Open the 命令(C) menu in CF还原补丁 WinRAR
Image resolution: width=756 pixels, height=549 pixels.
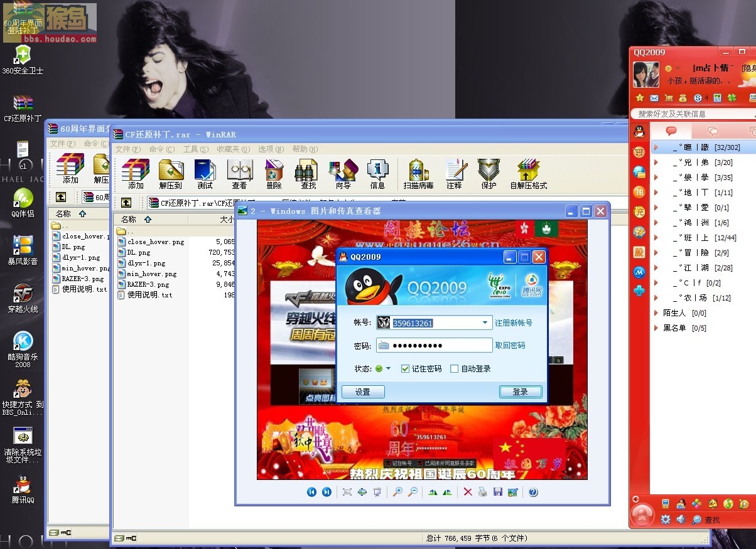pyautogui.click(x=163, y=149)
